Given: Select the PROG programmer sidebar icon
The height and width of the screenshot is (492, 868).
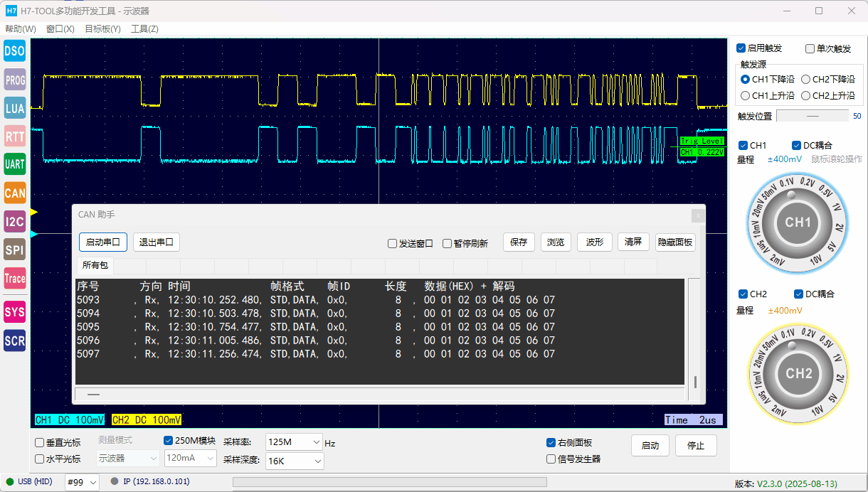Looking at the screenshot, I should (x=15, y=80).
